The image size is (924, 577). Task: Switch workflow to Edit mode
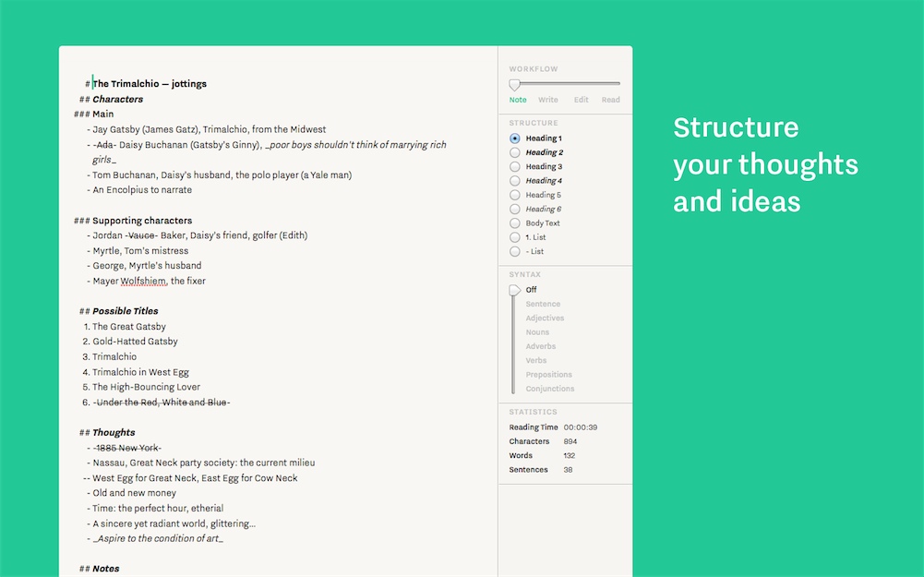pyautogui.click(x=581, y=100)
